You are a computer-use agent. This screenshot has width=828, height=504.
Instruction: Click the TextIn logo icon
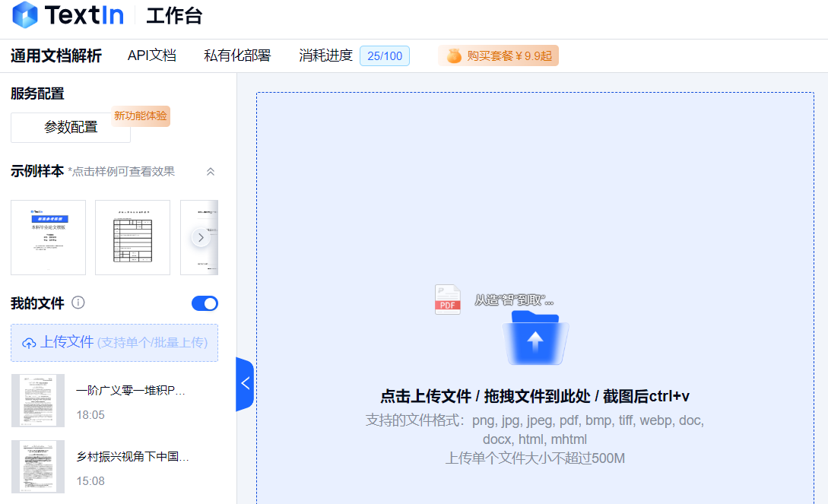click(24, 15)
